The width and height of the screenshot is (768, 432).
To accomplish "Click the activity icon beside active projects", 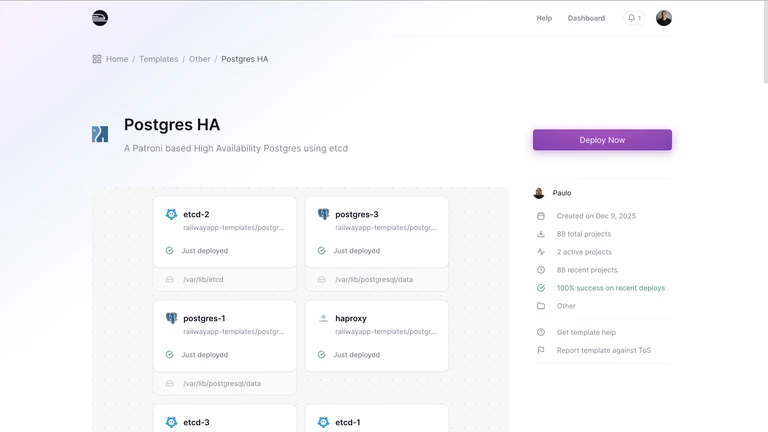I will (541, 252).
